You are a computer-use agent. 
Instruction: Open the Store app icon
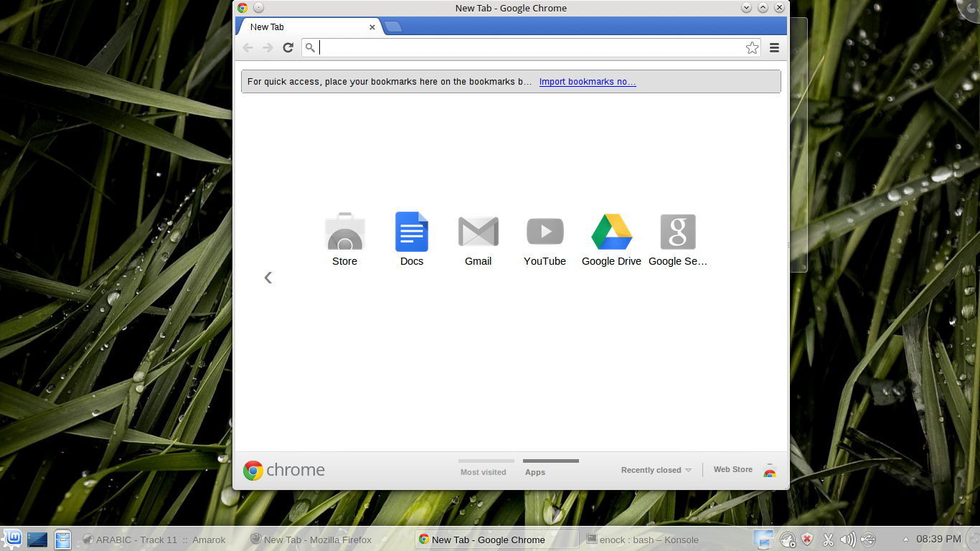[x=345, y=232]
